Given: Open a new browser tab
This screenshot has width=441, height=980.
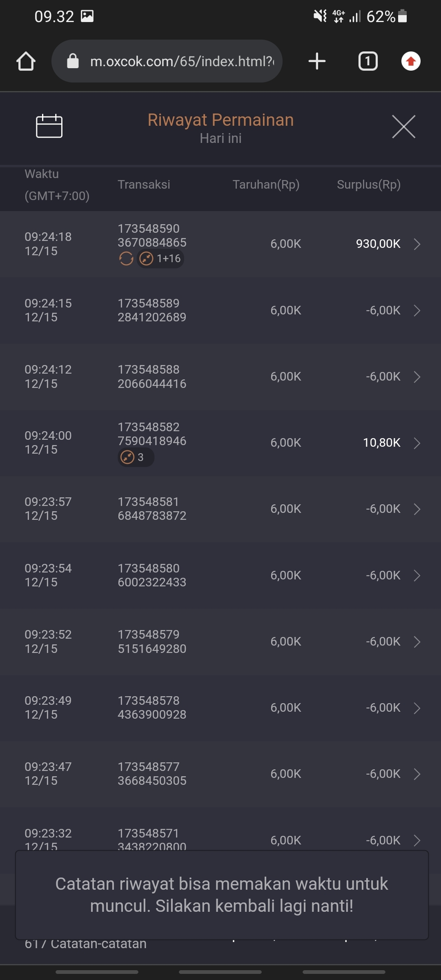Looking at the screenshot, I should pyautogui.click(x=317, y=61).
